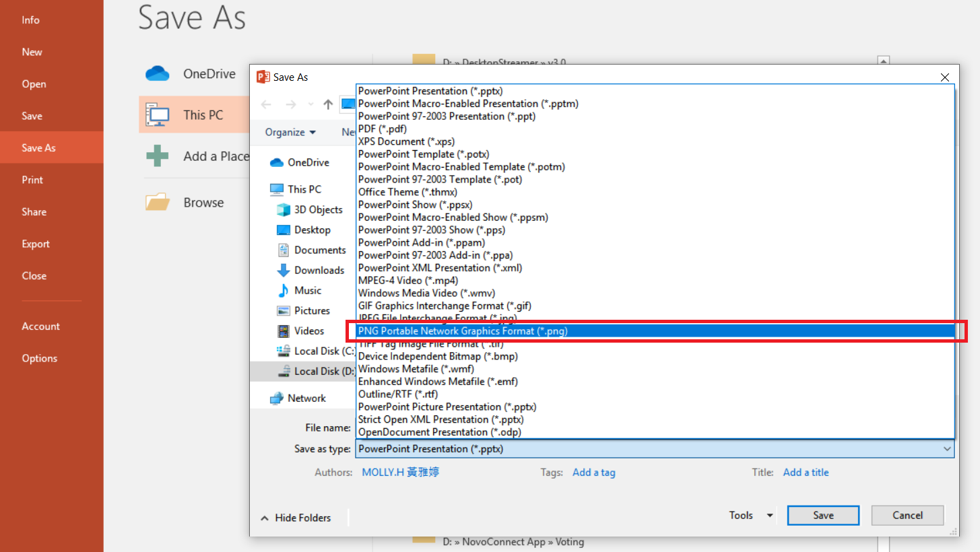Click Add a tag link
Screen dimensions: 980x552
[x=593, y=473]
